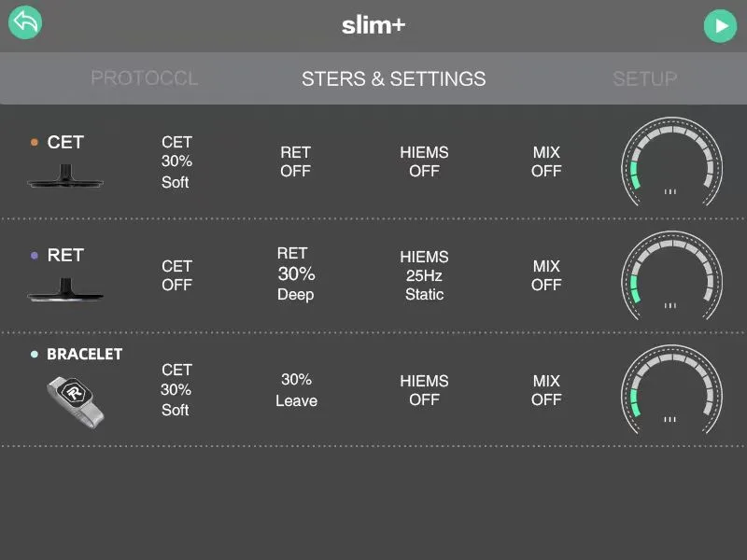
Task: Switch to the PROTOCOL tab
Action: (x=145, y=78)
